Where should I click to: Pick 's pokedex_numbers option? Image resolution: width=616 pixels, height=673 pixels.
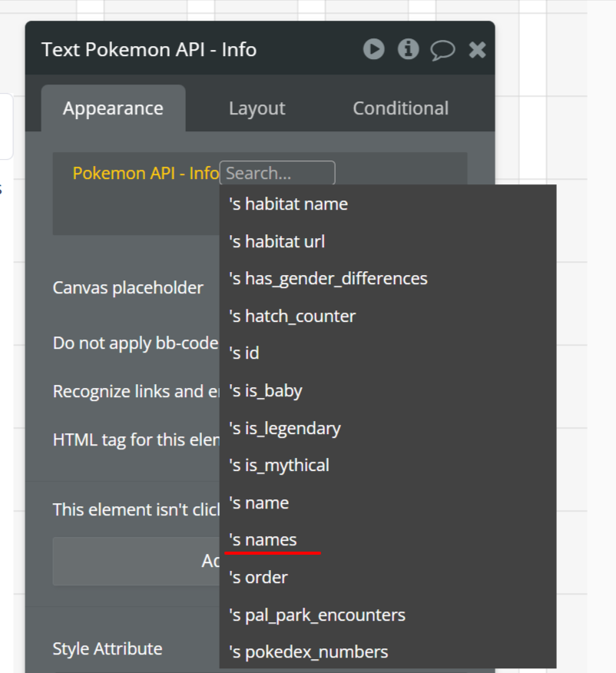tap(388, 651)
